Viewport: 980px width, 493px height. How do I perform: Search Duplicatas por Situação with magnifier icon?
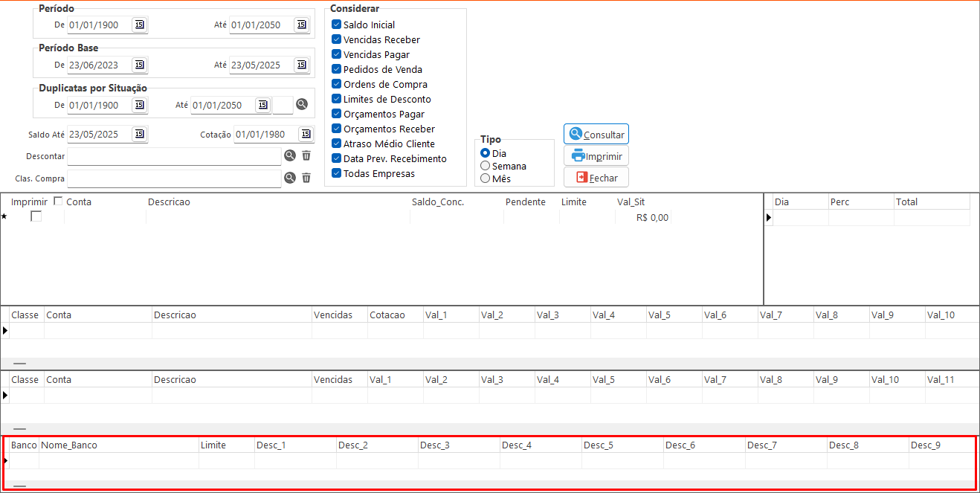[302, 105]
